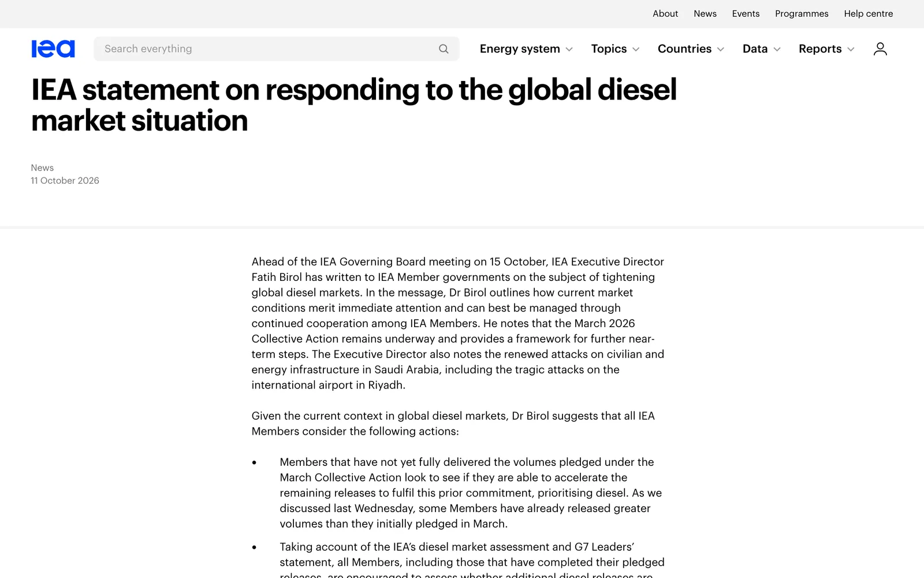Expand the Countries dropdown arrow
Screen dimensions: 924x578
click(721, 50)
